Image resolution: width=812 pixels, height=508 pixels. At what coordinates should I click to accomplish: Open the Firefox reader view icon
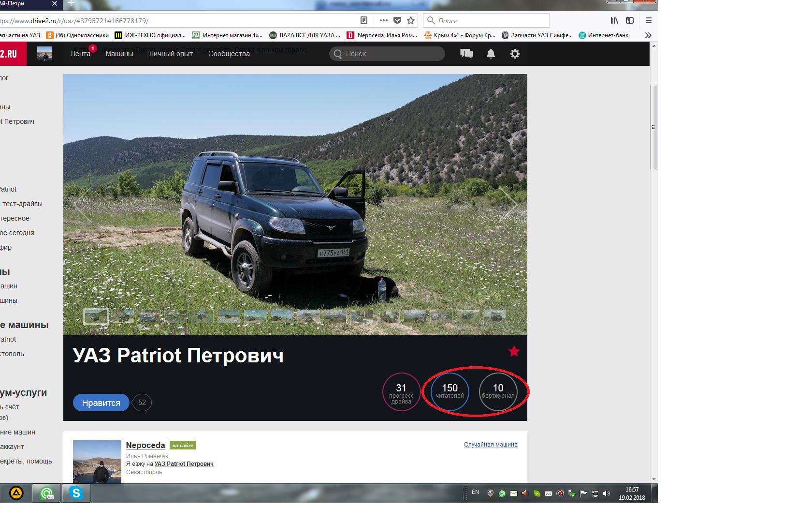[x=364, y=20]
